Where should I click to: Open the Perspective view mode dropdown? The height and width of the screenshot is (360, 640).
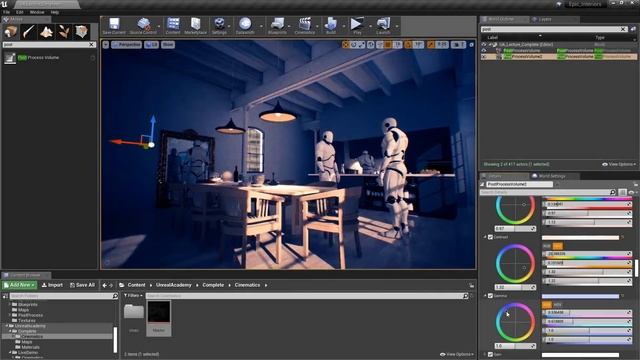[x=127, y=44]
